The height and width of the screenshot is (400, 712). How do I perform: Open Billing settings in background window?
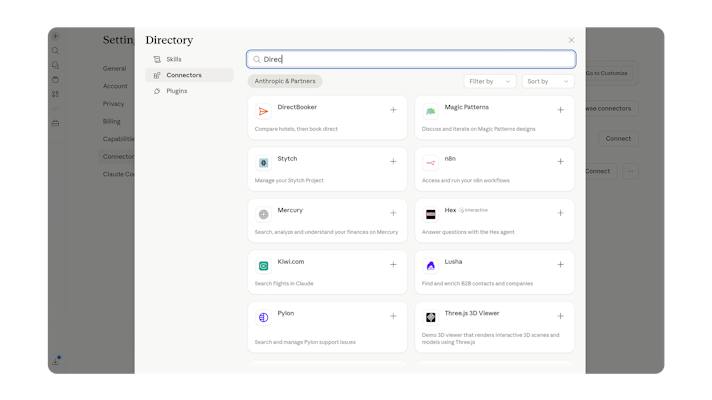click(x=112, y=121)
